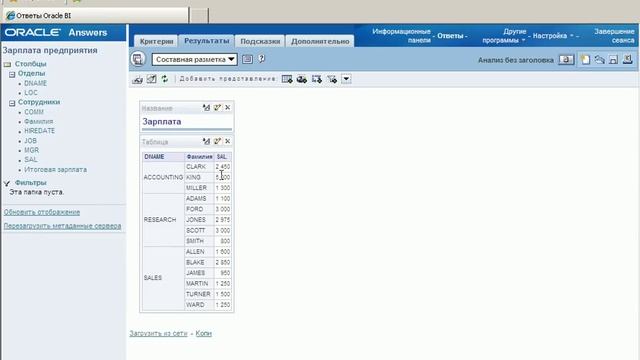Click the Ответы header link
Image resolution: width=640 pixels, height=360 pixels.
point(450,36)
